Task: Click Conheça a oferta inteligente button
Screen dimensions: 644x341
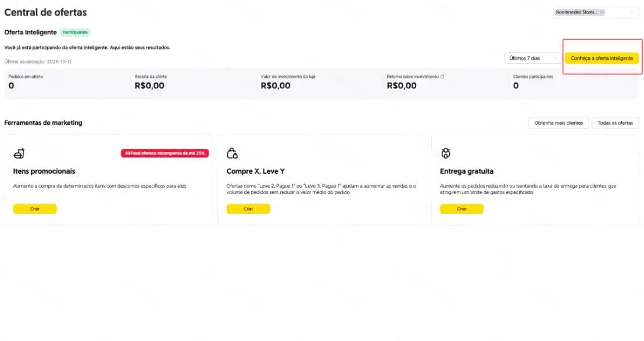Action: [x=602, y=58]
